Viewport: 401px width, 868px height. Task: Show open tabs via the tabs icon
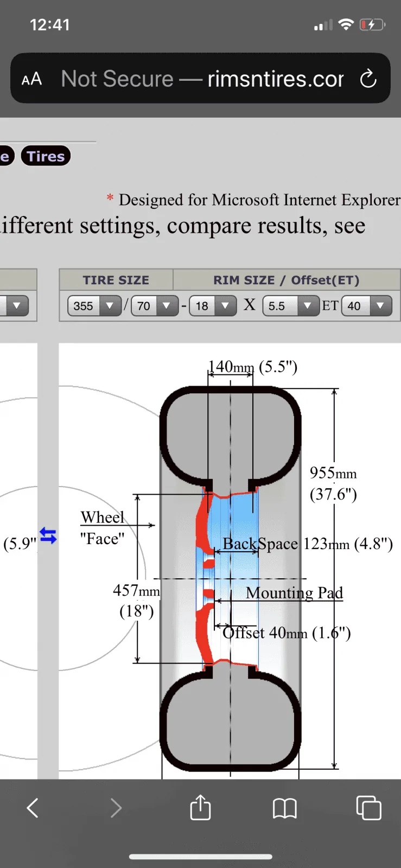point(368,808)
